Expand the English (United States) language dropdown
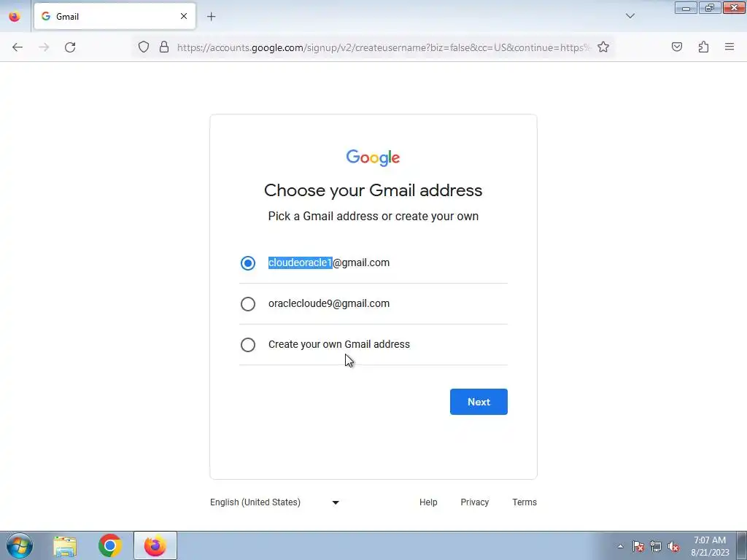The width and height of the screenshot is (747, 560). click(275, 502)
